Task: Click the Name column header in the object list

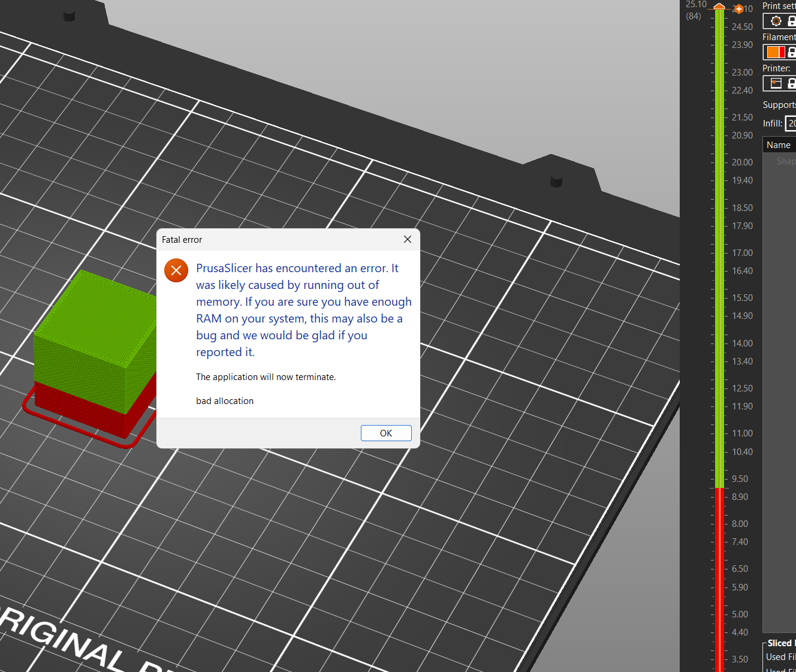Action: [779, 144]
